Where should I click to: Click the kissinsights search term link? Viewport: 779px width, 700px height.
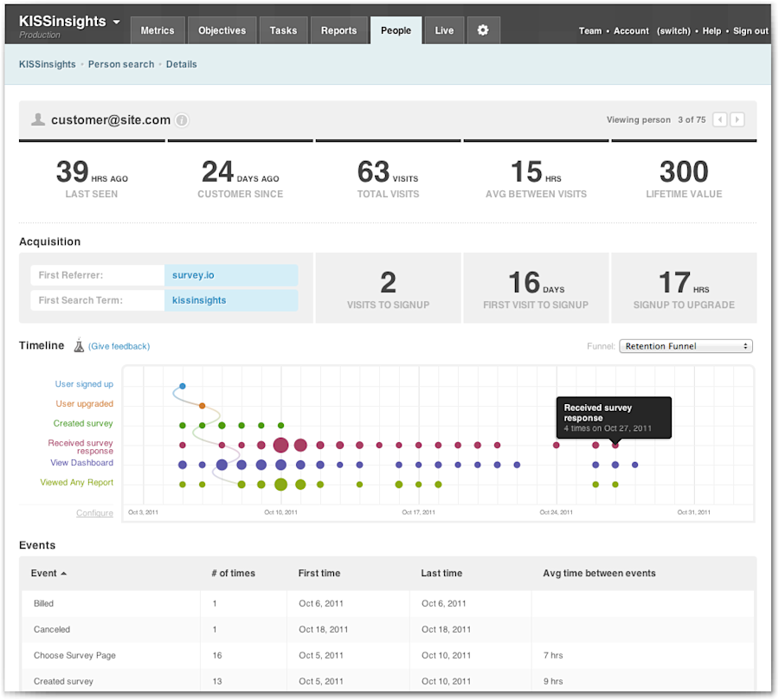(199, 300)
